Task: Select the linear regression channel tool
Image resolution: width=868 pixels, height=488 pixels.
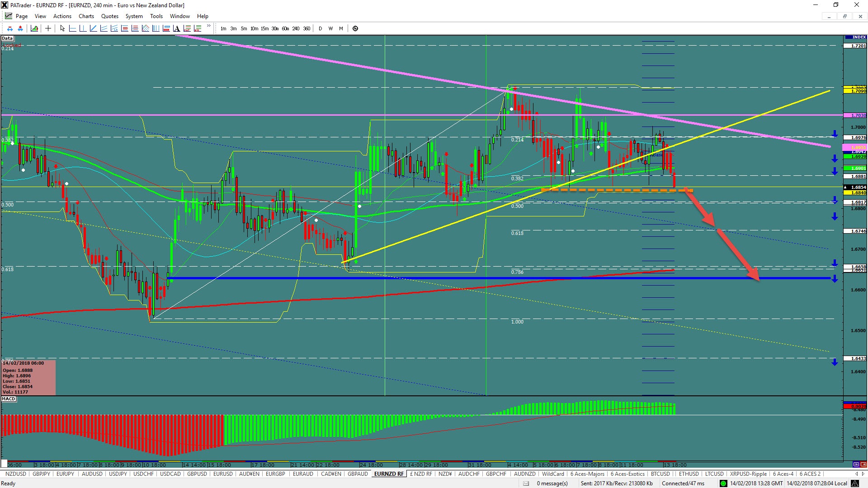Action: tap(114, 28)
